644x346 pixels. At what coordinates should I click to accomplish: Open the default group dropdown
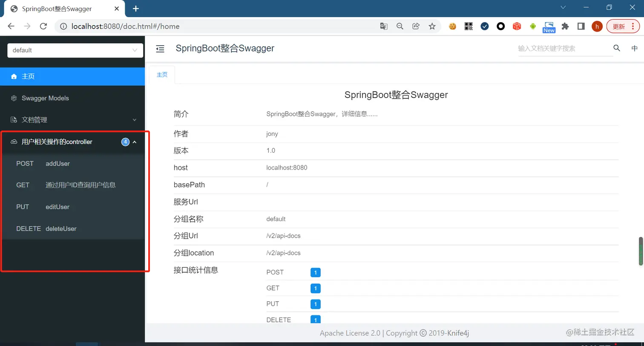pyautogui.click(x=75, y=50)
